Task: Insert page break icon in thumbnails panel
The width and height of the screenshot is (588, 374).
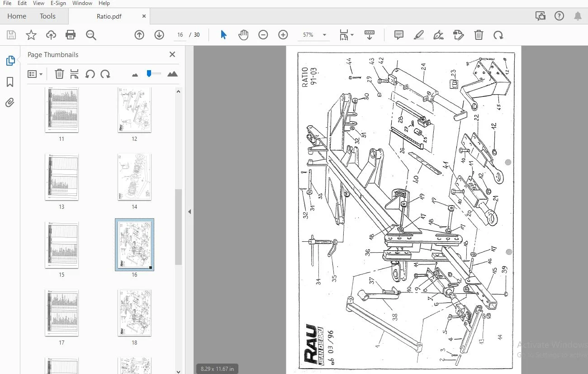Action: pos(75,74)
